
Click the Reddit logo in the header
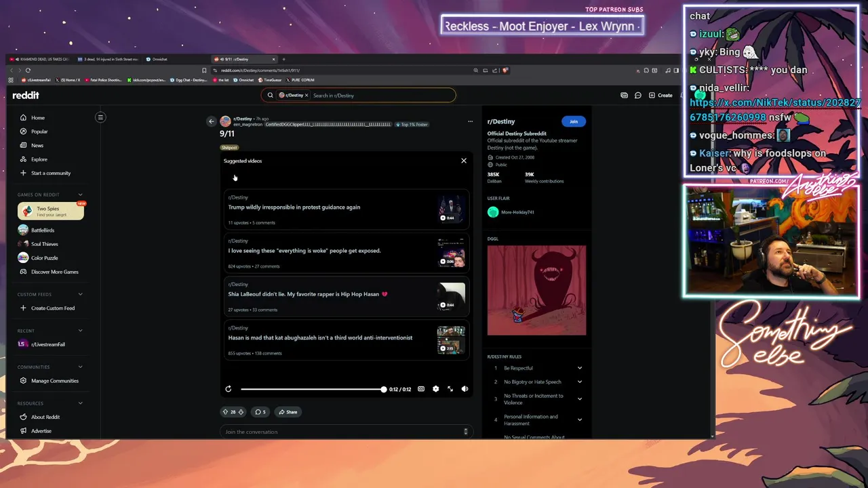(x=26, y=95)
